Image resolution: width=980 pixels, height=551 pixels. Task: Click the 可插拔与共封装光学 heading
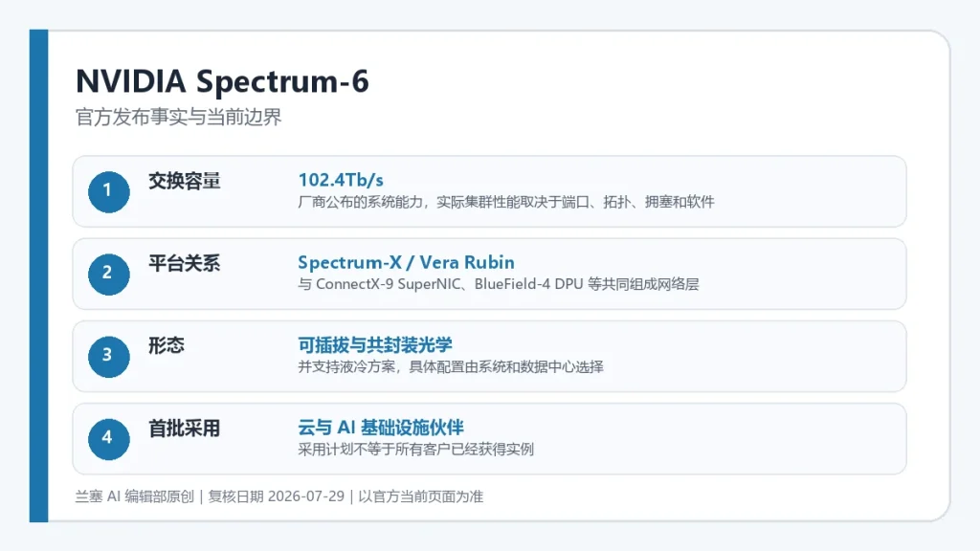[375, 344]
